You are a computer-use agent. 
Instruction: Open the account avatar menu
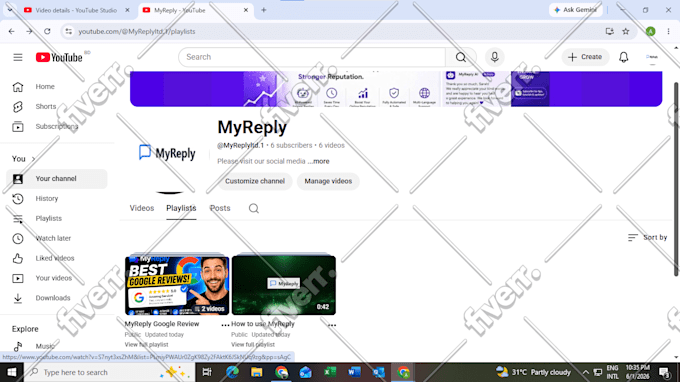(x=651, y=57)
